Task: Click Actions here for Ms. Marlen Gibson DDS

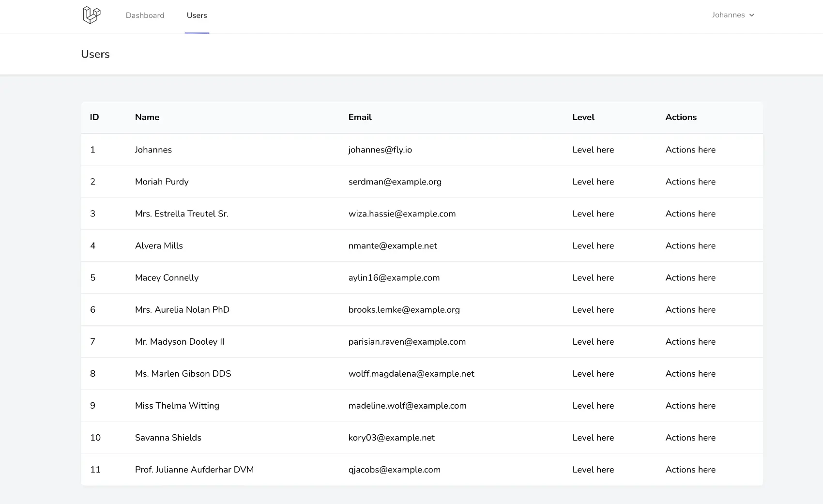Action: pos(690,373)
